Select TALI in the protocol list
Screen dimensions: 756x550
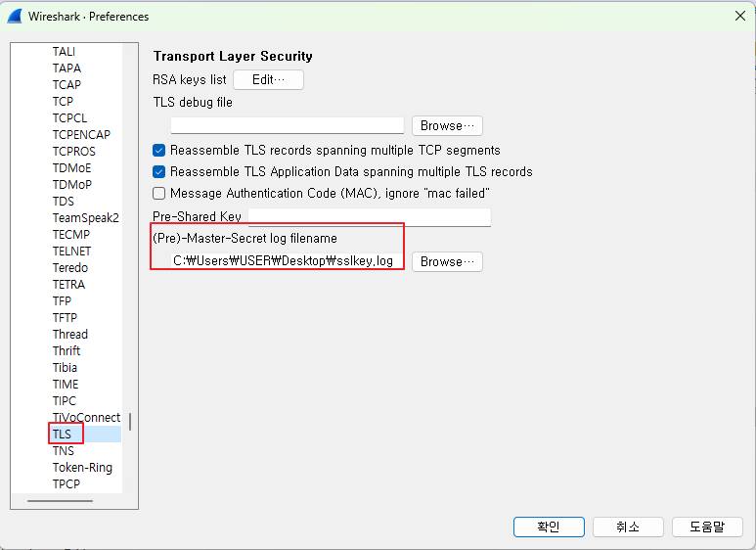[x=64, y=52]
